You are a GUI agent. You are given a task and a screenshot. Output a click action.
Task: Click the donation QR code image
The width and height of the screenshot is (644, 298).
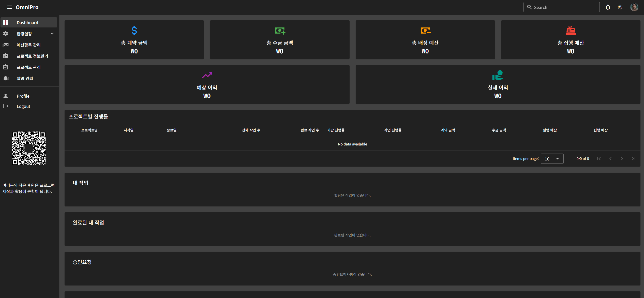coord(29,148)
